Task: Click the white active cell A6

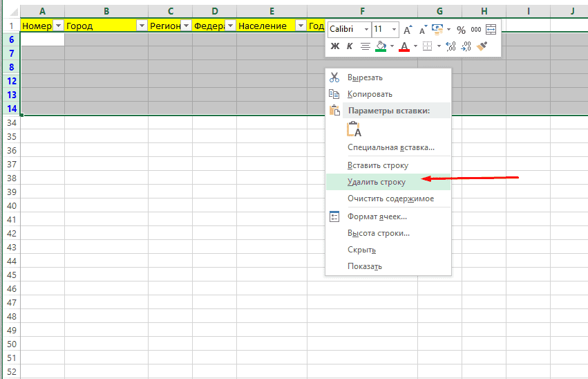Action: (x=42, y=39)
